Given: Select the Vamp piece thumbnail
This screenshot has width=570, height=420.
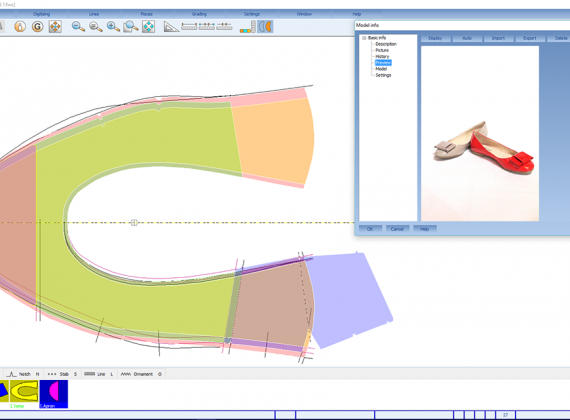Looking at the screenshot, I should click(24, 393).
